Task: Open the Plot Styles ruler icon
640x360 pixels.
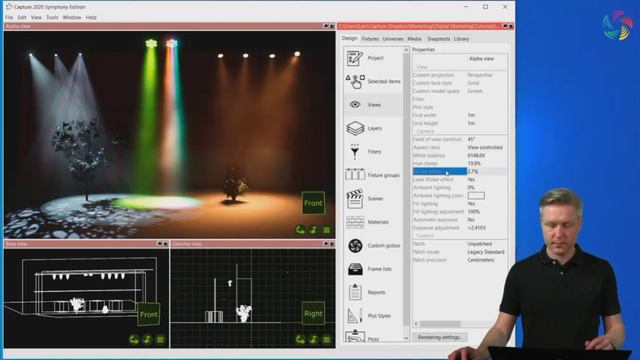Action: click(355, 316)
